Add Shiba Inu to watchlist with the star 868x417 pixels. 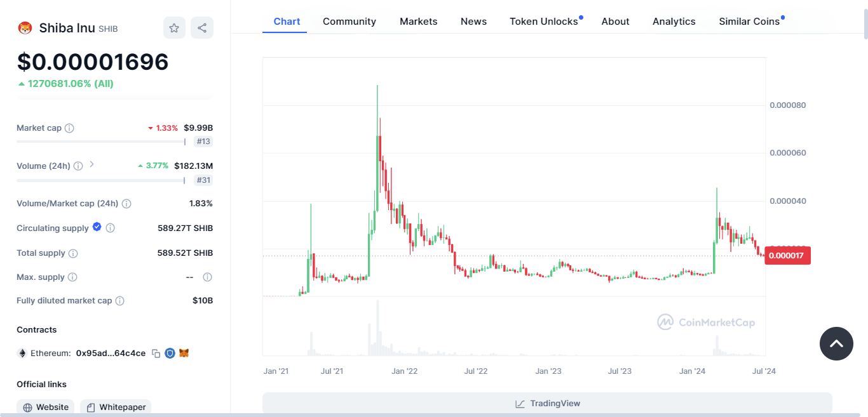pyautogui.click(x=174, y=28)
